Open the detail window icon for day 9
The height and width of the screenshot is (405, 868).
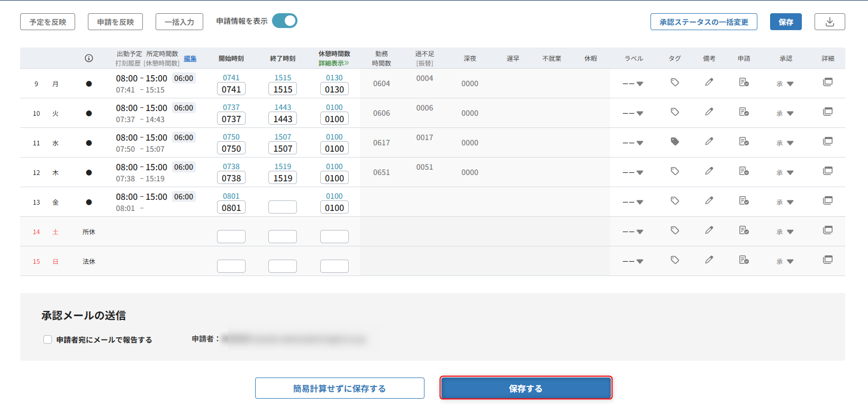click(828, 82)
